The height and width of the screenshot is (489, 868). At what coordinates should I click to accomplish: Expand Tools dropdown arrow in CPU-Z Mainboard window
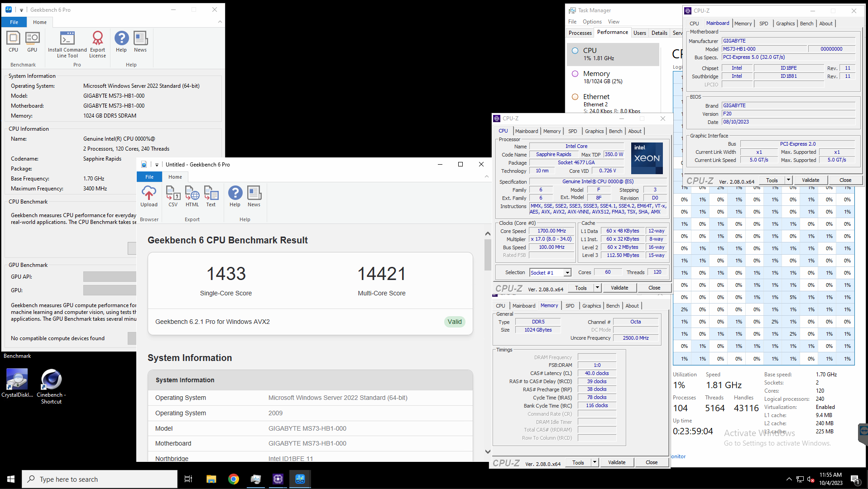pyautogui.click(x=788, y=180)
